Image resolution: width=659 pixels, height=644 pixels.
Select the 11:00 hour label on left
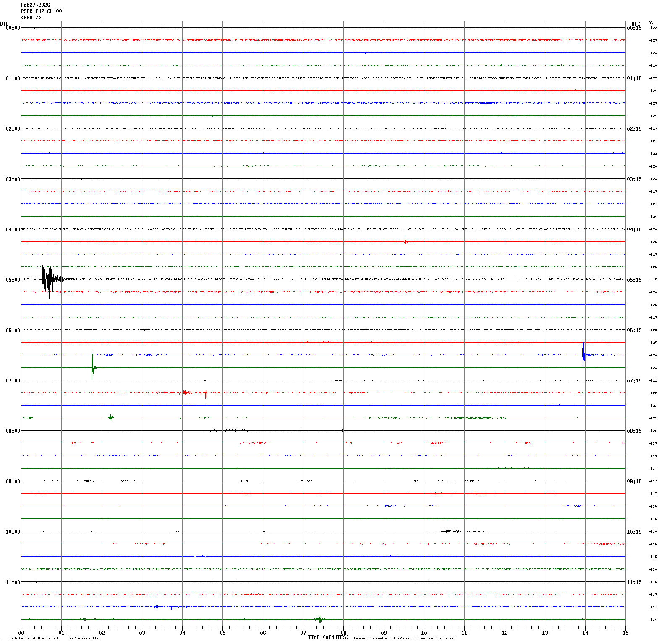[x=13, y=582]
